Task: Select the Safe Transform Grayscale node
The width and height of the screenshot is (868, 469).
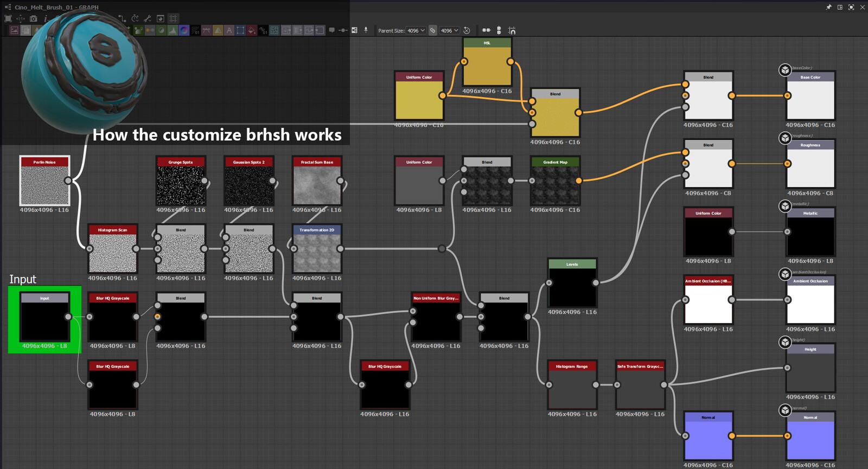Action: tap(640, 385)
